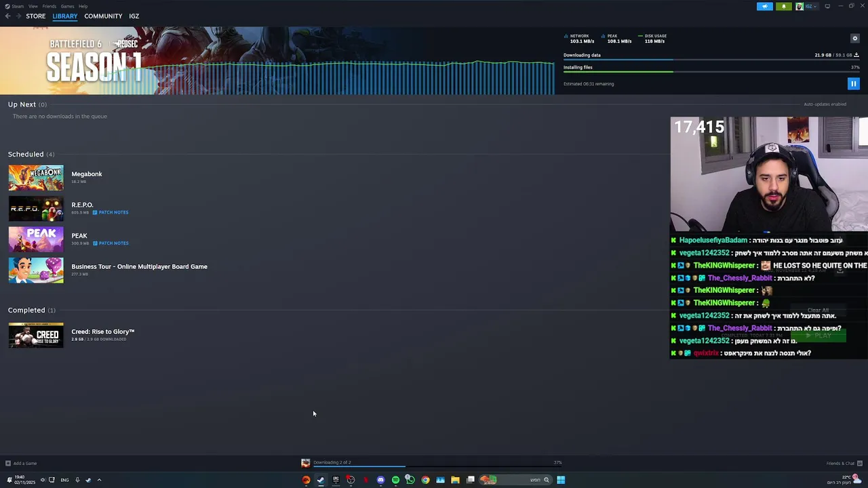Viewport: 868px width, 488px height.
Task: Open the COMMUNITY tab
Action: (103, 16)
